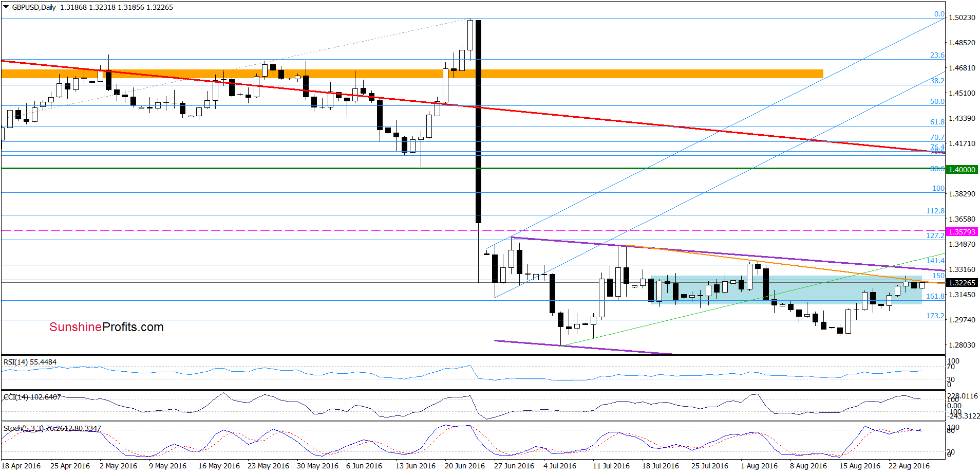This screenshot has height=473, width=980.
Task: Select the orange resistance zone rectangle
Action: tap(412, 74)
